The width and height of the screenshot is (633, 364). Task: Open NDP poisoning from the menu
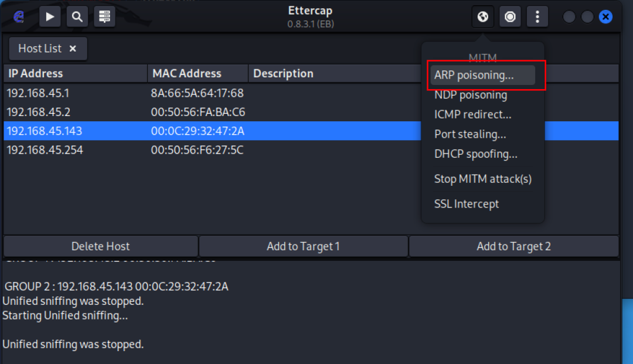click(471, 94)
